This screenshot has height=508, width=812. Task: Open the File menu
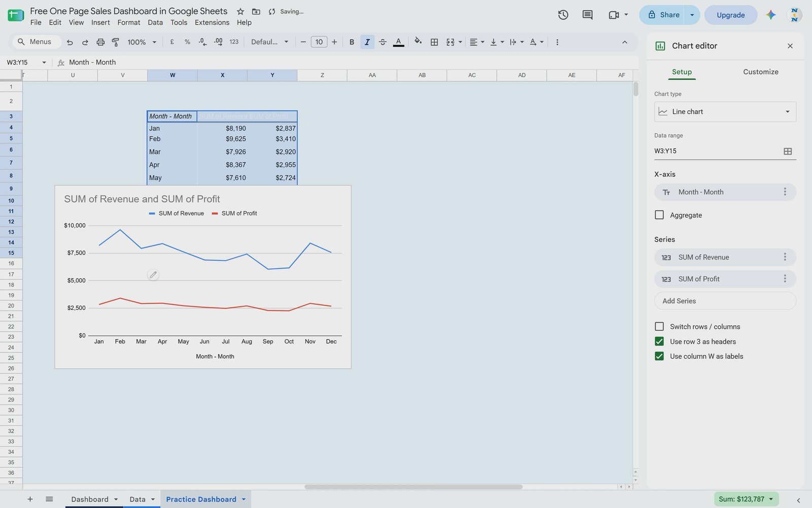coord(36,22)
